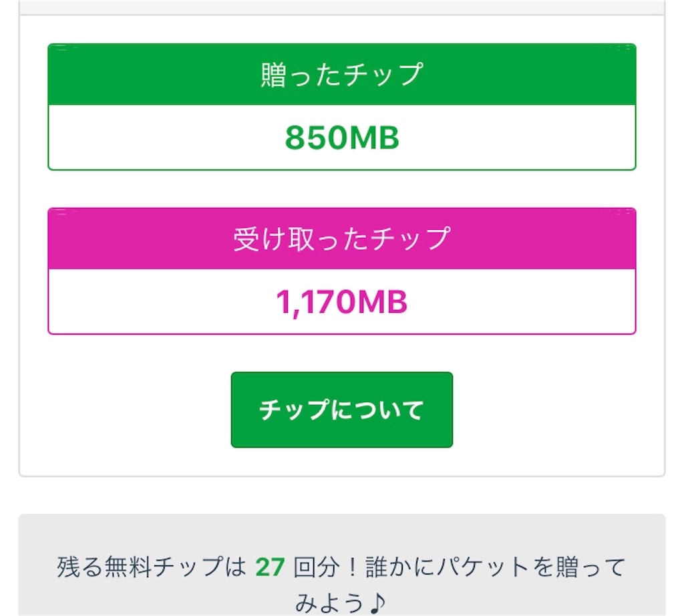Select the 贈ったチップ green header
Image resolution: width=684 pixels, height=616 pixels.
point(341,73)
